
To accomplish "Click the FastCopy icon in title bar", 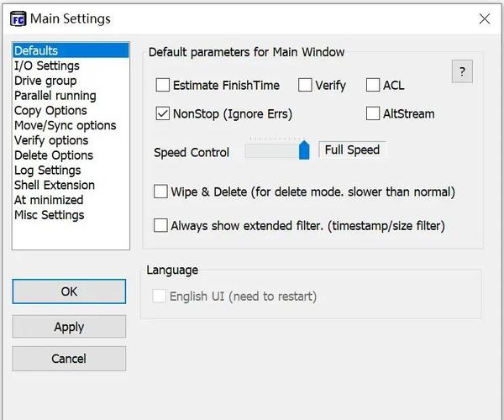I will [x=17, y=18].
